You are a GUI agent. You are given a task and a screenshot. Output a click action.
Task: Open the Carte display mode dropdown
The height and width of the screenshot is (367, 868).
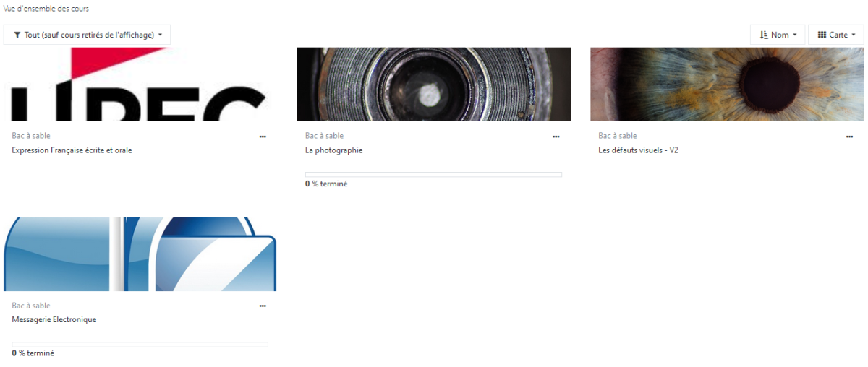(x=836, y=35)
